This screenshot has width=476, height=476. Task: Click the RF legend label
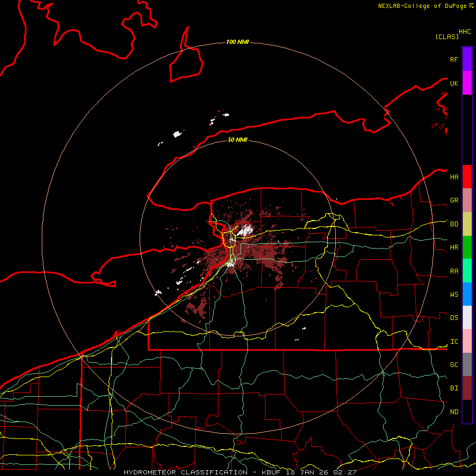tap(454, 59)
